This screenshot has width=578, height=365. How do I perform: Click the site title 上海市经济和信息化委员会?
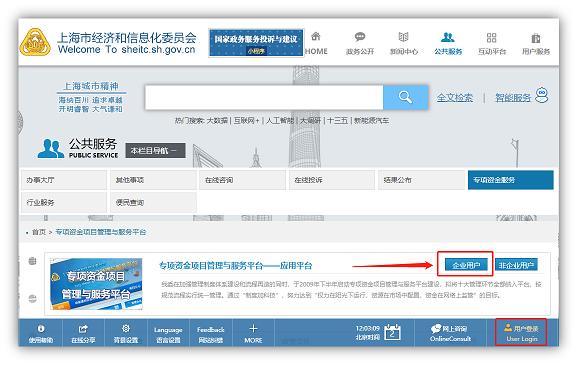127,38
